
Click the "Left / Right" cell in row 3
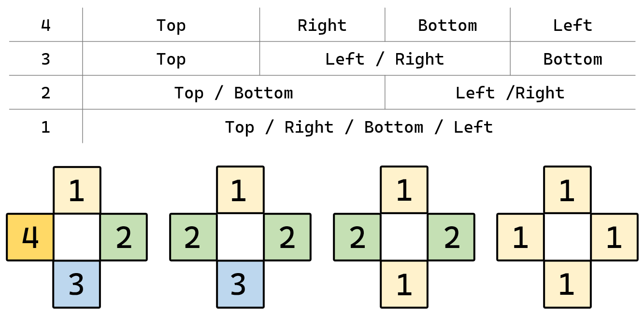385,59
